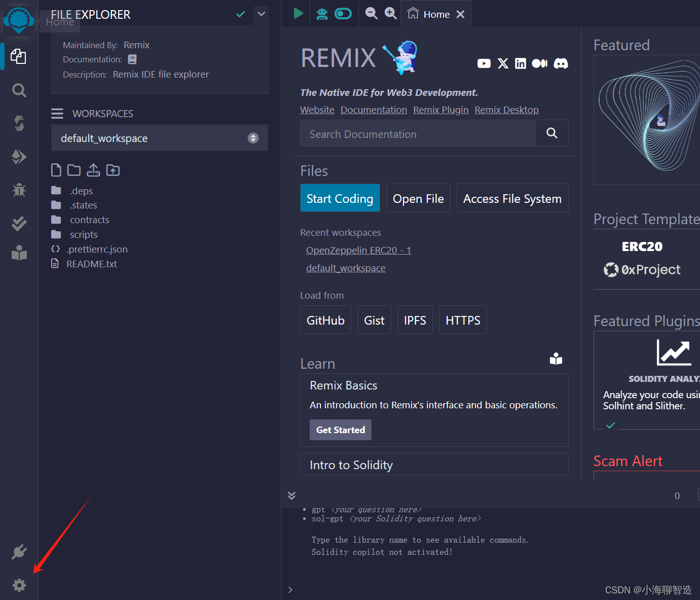Viewport: 700px width, 600px height.
Task: Toggle the Solidity copilot switch
Action: pos(343,14)
